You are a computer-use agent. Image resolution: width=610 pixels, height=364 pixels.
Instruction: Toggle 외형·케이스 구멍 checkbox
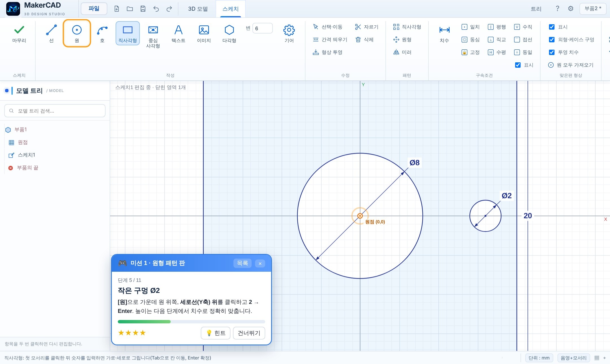coord(552,40)
